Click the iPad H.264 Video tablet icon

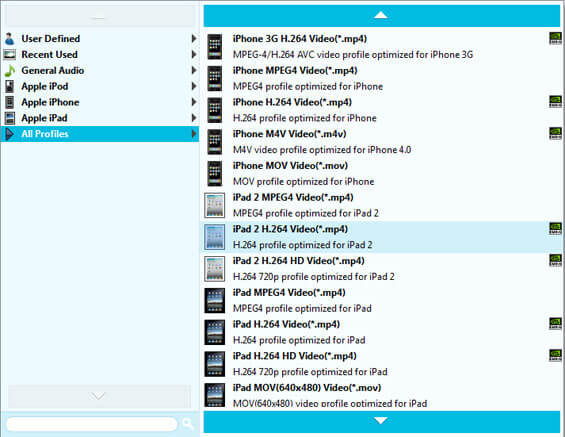click(x=215, y=332)
